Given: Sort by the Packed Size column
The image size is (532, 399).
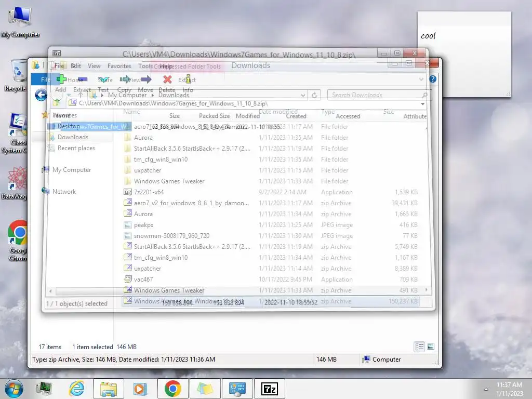Looking at the screenshot, I should coord(214,116).
